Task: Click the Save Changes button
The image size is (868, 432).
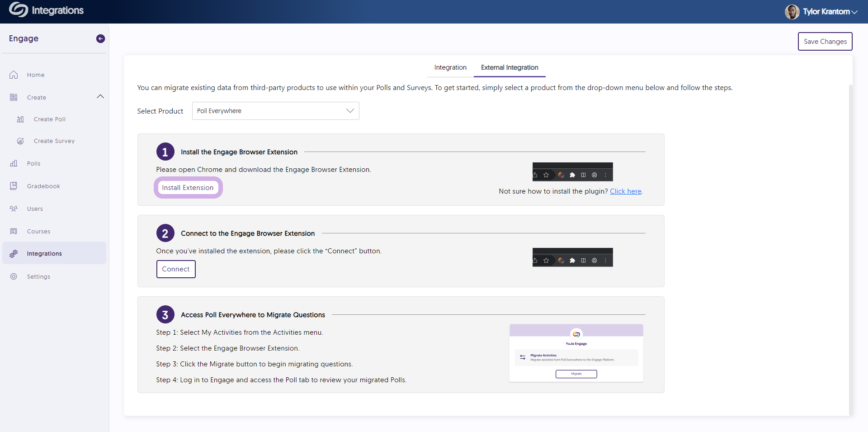Action: [x=825, y=41]
